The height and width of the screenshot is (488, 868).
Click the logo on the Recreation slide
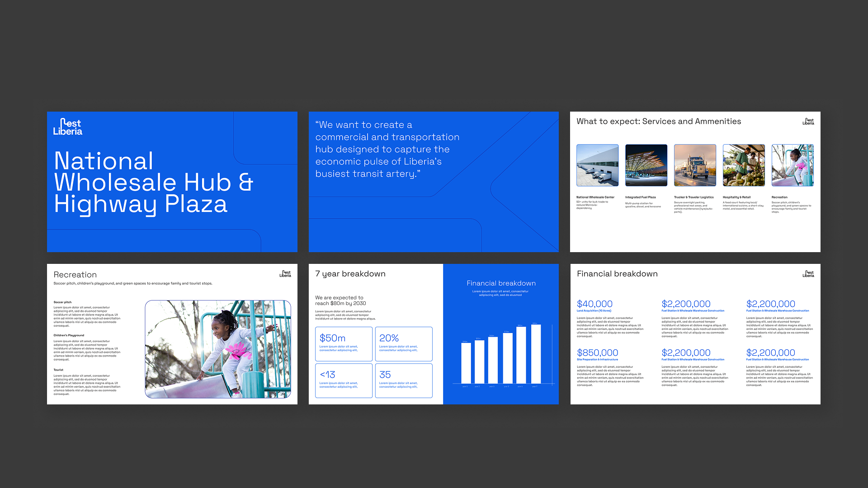pos(285,274)
